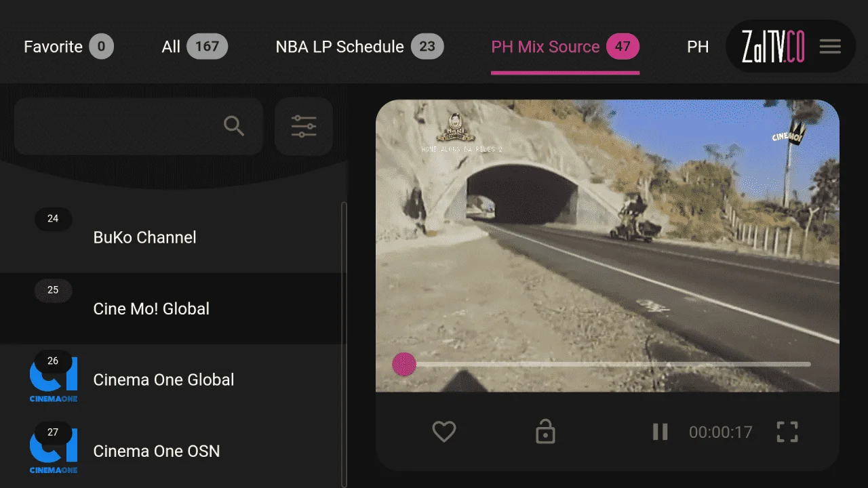The height and width of the screenshot is (488, 868).
Task: Click the 47 count badge
Action: 623,46
